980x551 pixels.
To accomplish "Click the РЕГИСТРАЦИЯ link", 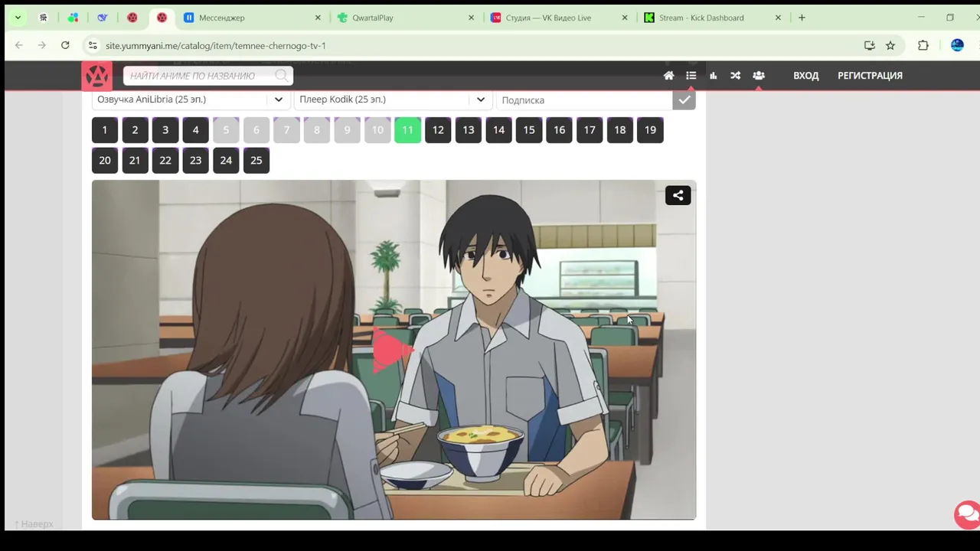I will click(x=870, y=76).
